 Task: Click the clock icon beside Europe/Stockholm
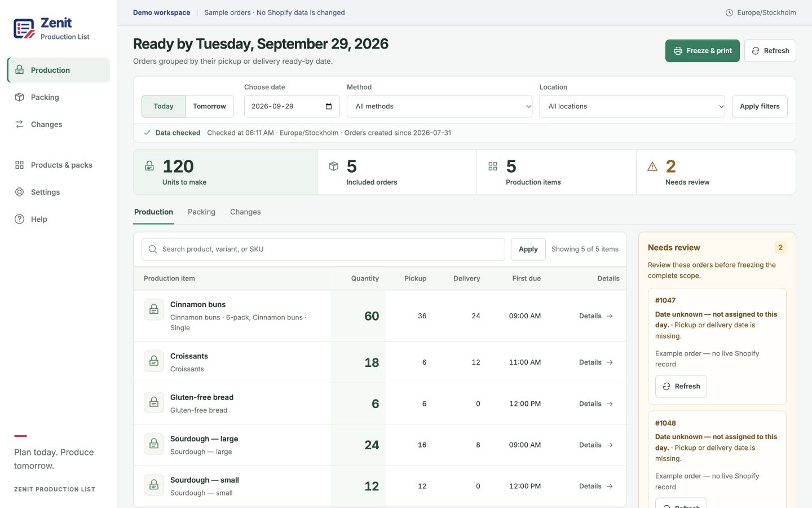729,12
